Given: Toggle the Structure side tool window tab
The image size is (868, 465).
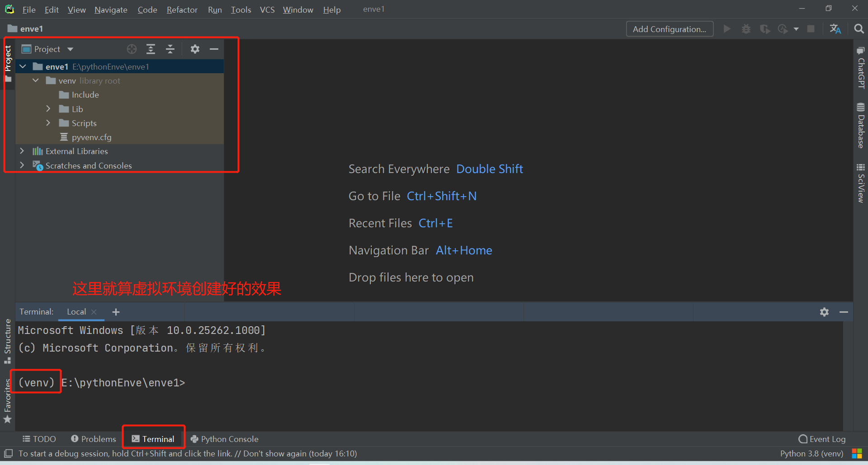Looking at the screenshot, I should click(x=8, y=341).
